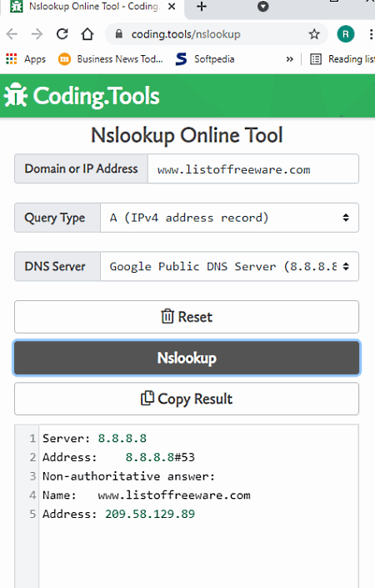Image resolution: width=375 pixels, height=588 pixels.
Task: Open the R profile avatar menu
Action: [x=345, y=34]
